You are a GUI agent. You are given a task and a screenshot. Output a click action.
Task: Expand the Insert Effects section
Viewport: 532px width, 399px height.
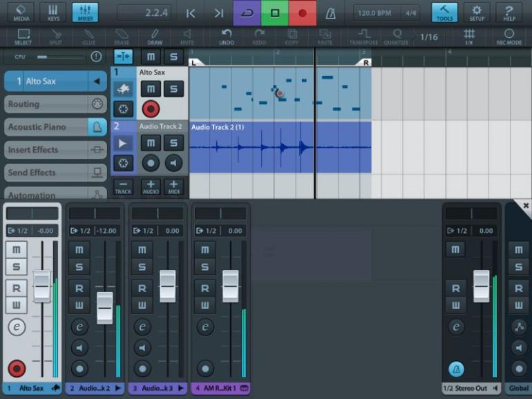pyautogui.click(x=56, y=150)
